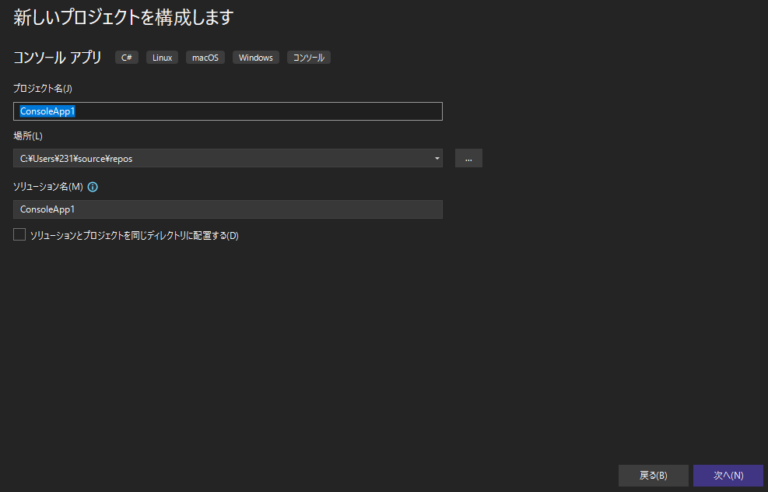Click the 新しいプロジェクトを構成します title
The height and width of the screenshot is (492, 768).
[x=124, y=17]
